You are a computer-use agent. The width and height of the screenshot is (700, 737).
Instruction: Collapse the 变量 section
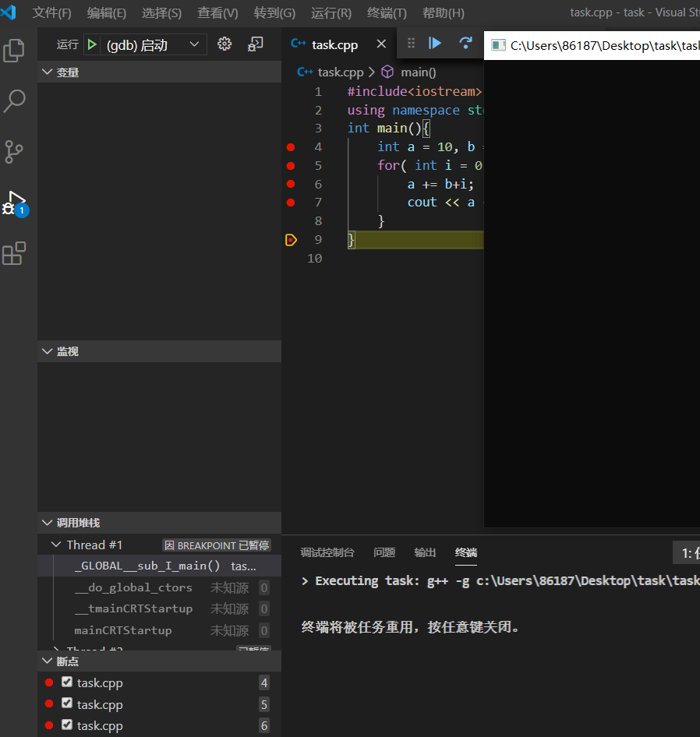pyautogui.click(x=160, y=72)
